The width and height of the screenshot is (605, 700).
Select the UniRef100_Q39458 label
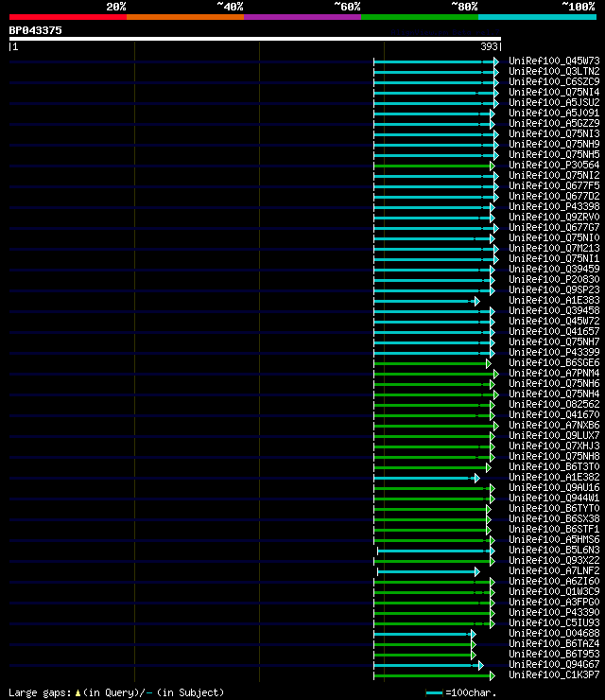[x=554, y=310]
